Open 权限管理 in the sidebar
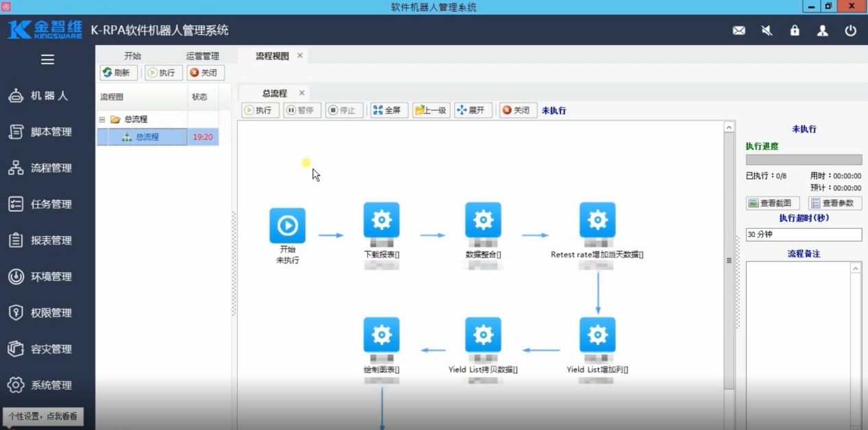Viewport: 868px width, 430px height. pyautogui.click(x=47, y=313)
